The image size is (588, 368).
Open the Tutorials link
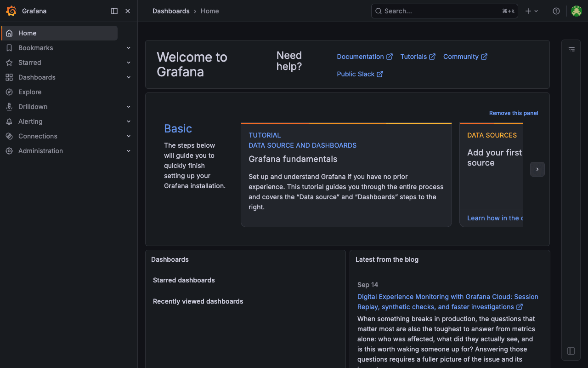(x=418, y=57)
